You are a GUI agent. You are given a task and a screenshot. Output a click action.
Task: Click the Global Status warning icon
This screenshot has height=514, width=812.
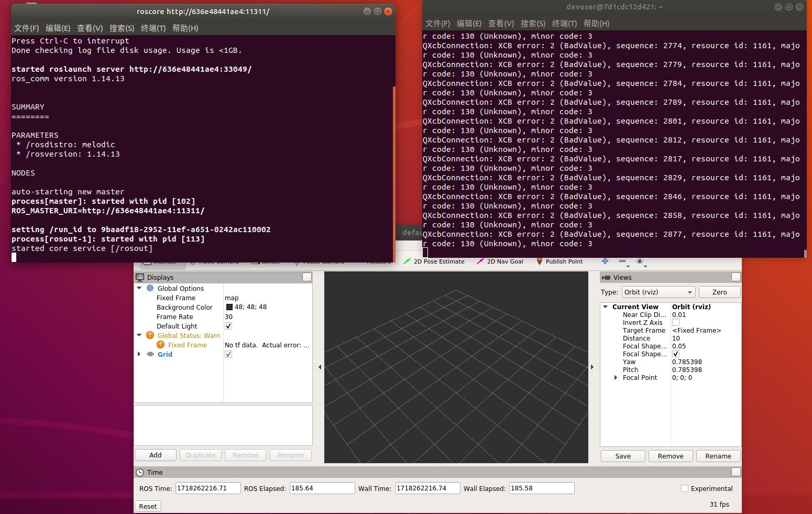coord(150,335)
